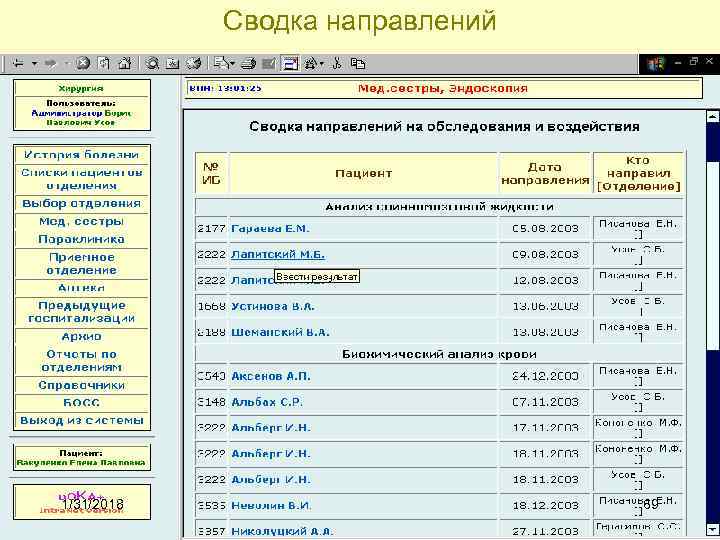The width and height of the screenshot is (720, 540).
Task: Click the Cut scissors icon
Action: click(x=337, y=63)
